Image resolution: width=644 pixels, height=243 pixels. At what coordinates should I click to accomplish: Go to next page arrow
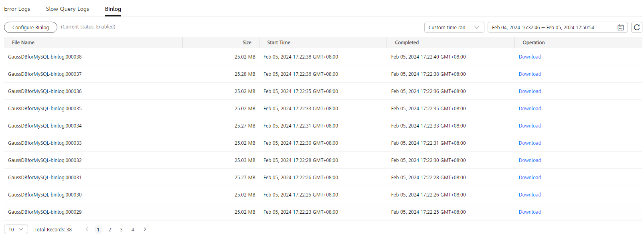click(145, 229)
